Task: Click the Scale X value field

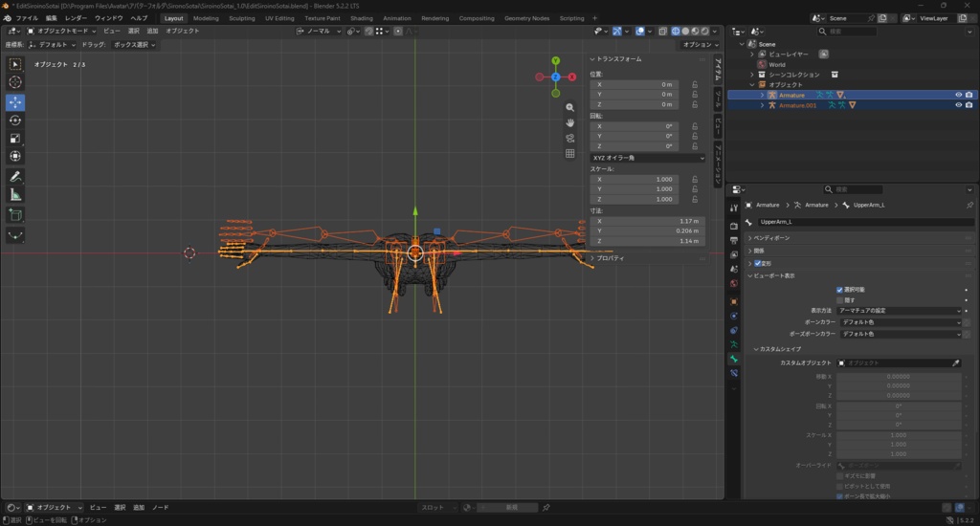Action: (635, 179)
